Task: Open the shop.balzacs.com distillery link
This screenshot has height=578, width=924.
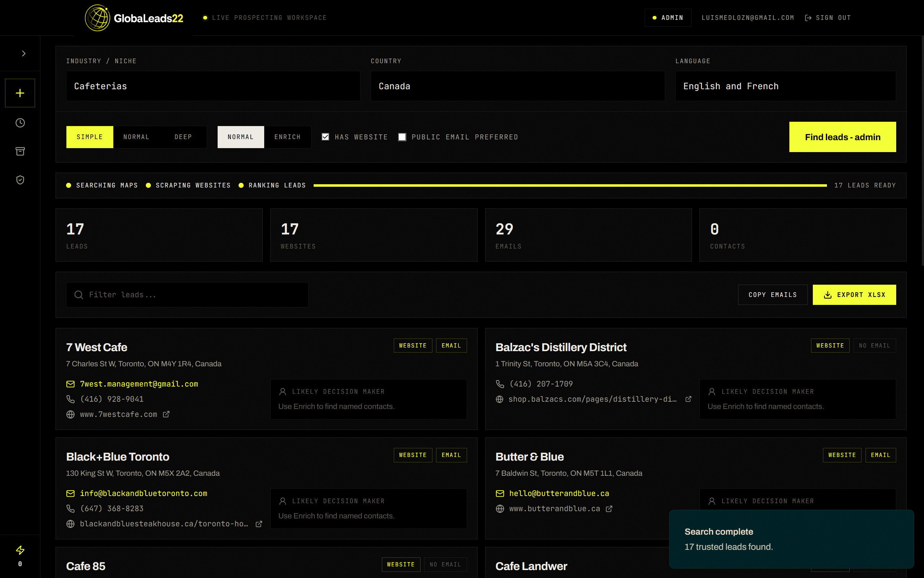Action: coord(592,399)
